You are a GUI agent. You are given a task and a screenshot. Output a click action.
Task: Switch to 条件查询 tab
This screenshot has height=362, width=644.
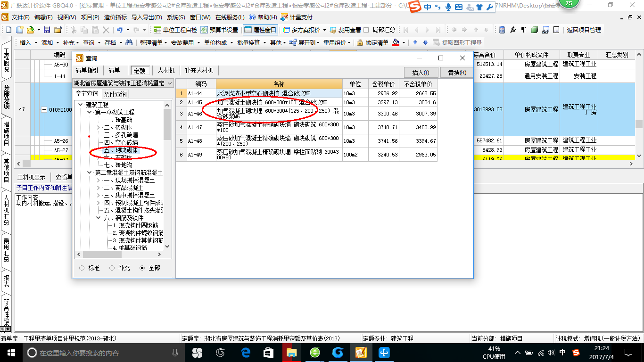click(x=115, y=94)
